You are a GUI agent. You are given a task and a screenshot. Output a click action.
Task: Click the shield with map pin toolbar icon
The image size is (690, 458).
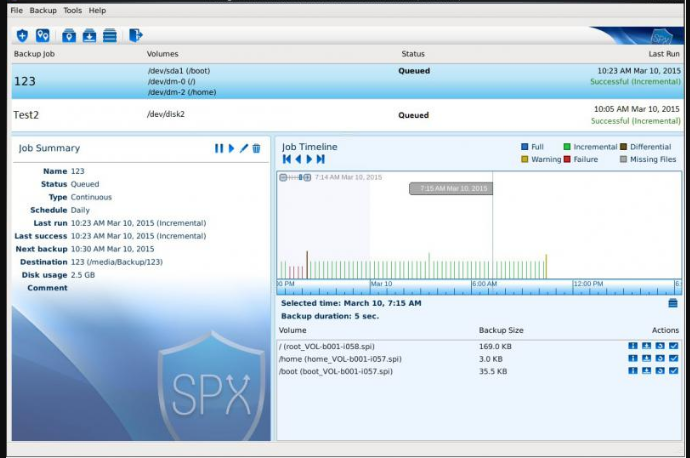click(x=44, y=36)
